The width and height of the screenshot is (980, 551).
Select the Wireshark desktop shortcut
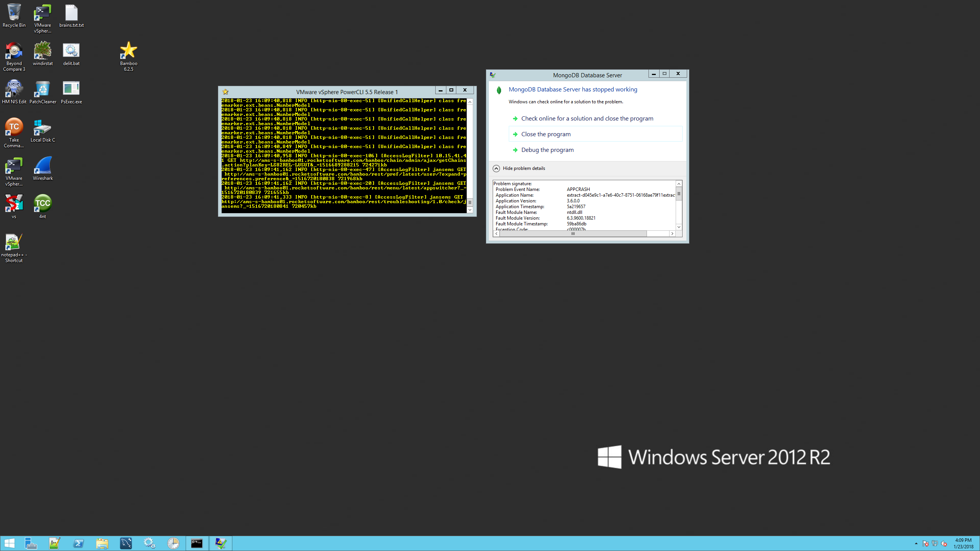click(x=42, y=169)
